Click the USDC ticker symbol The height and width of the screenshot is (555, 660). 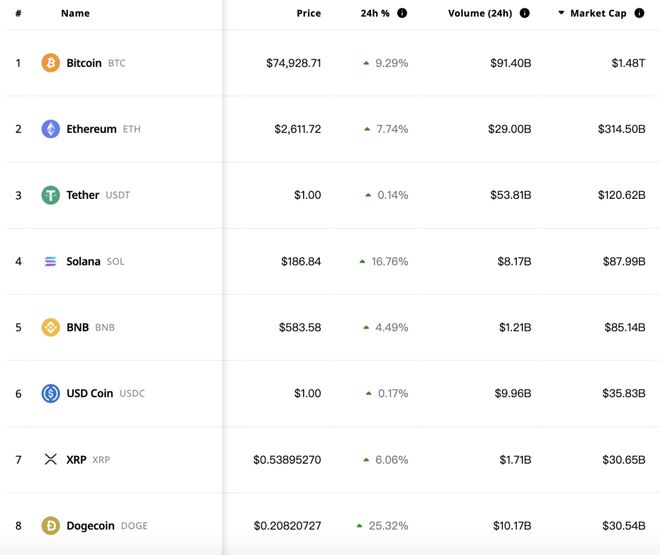pyautogui.click(x=132, y=393)
